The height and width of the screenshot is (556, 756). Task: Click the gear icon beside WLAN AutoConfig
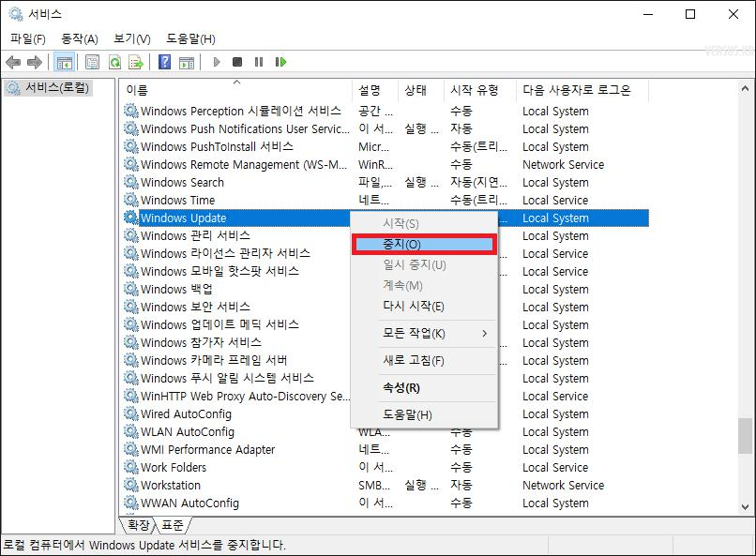pos(130,431)
